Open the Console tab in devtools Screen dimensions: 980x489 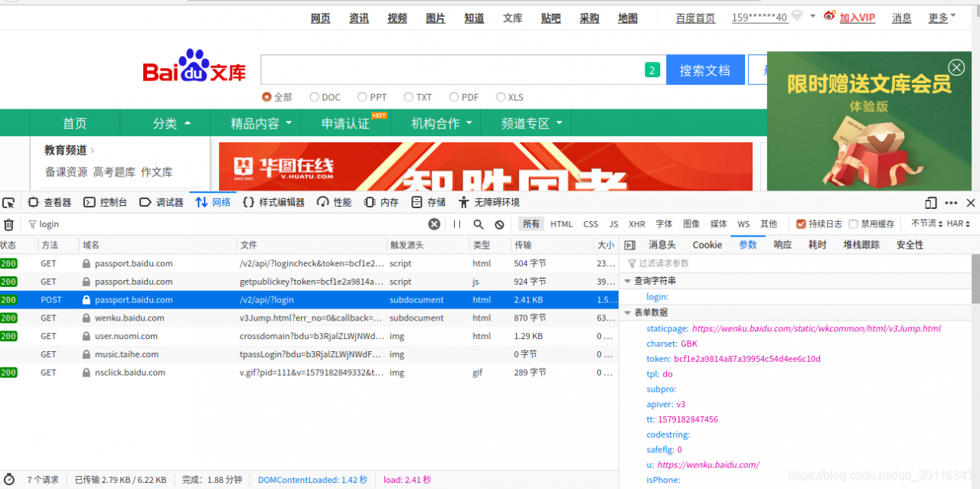coord(106,203)
